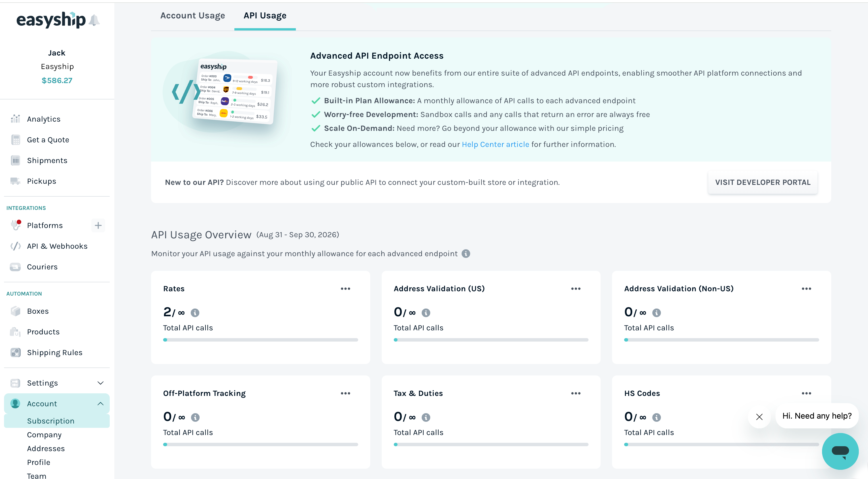Viewport: 868px width, 479px height.
Task: Click info icon beside monthly allowance description
Action: [x=466, y=254]
